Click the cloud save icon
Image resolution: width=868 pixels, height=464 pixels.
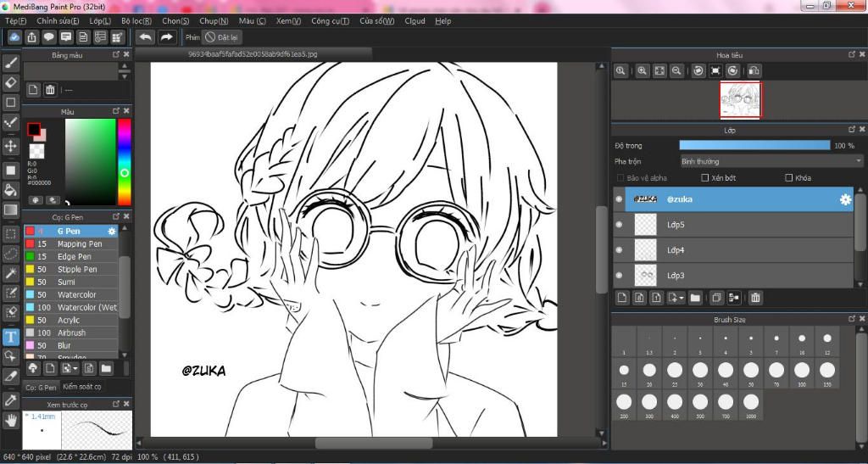(15, 37)
